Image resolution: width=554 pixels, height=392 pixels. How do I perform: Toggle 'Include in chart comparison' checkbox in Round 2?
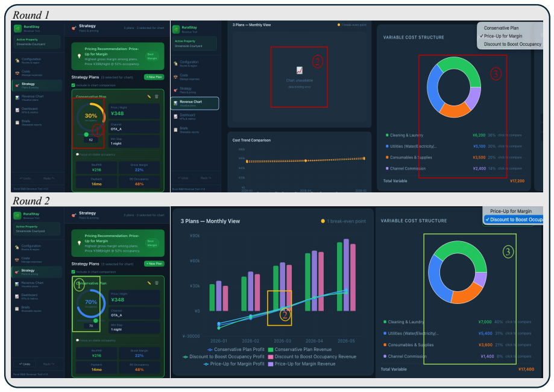point(73,272)
